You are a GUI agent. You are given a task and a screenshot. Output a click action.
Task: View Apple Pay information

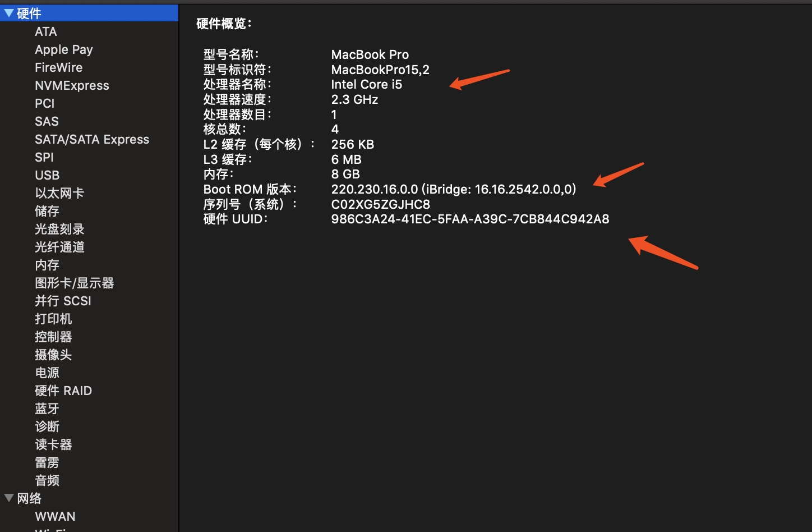tap(63, 49)
